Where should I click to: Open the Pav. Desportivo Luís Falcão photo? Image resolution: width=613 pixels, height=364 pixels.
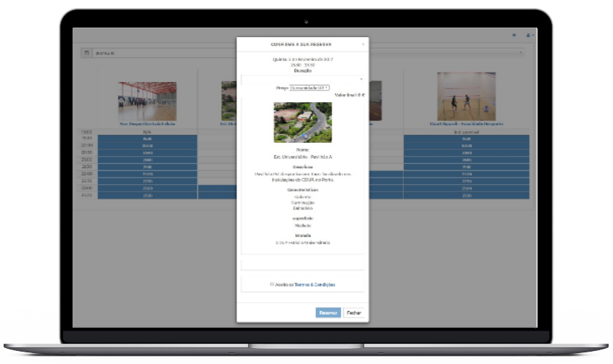point(147,101)
